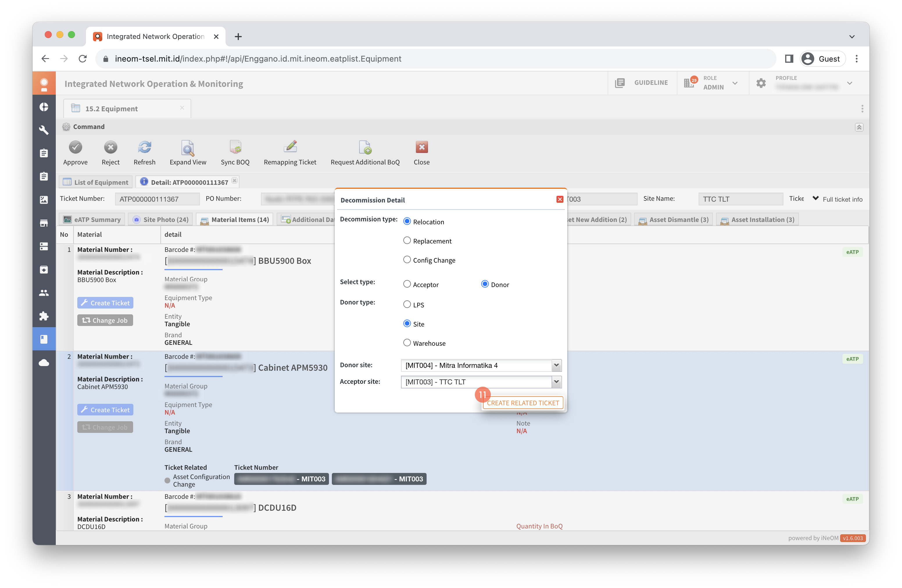Select Relocation decommission type

407,221
